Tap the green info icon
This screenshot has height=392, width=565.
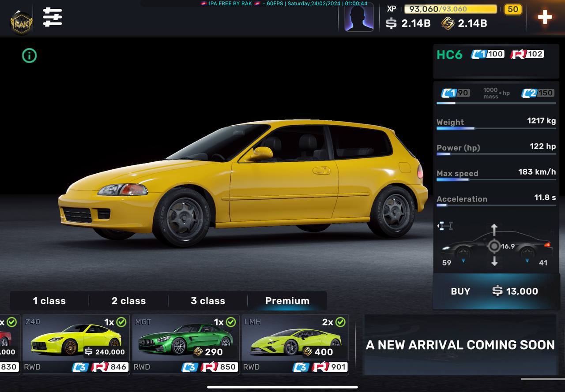29,56
